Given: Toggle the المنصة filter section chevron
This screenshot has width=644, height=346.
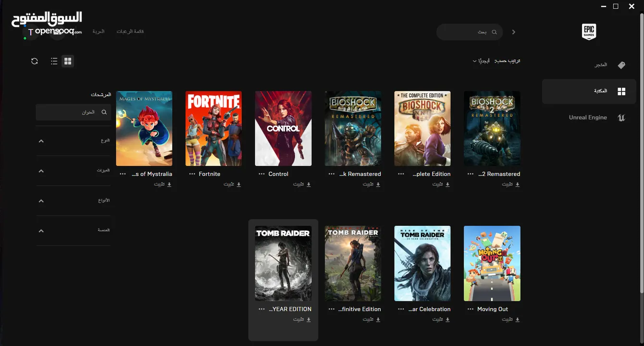Looking at the screenshot, I should pos(41,231).
